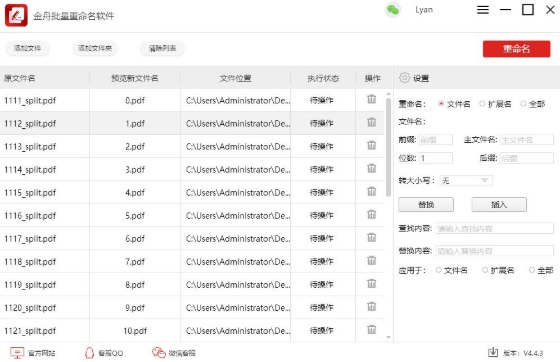
Task: Click the file list vertical scrollbar thumb
Action: tap(388, 147)
